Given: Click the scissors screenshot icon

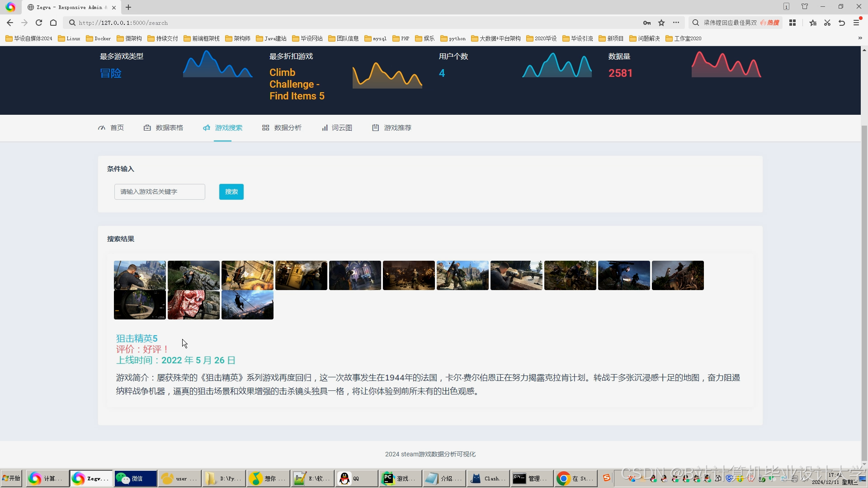Looking at the screenshot, I should [827, 23].
